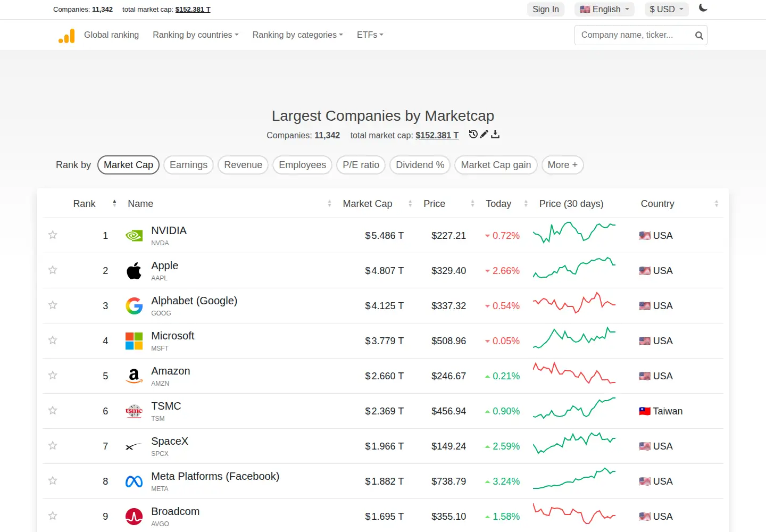This screenshot has height=532, width=766.
Task: Click the Amazon logo icon
Action: [x=134, y=376]
